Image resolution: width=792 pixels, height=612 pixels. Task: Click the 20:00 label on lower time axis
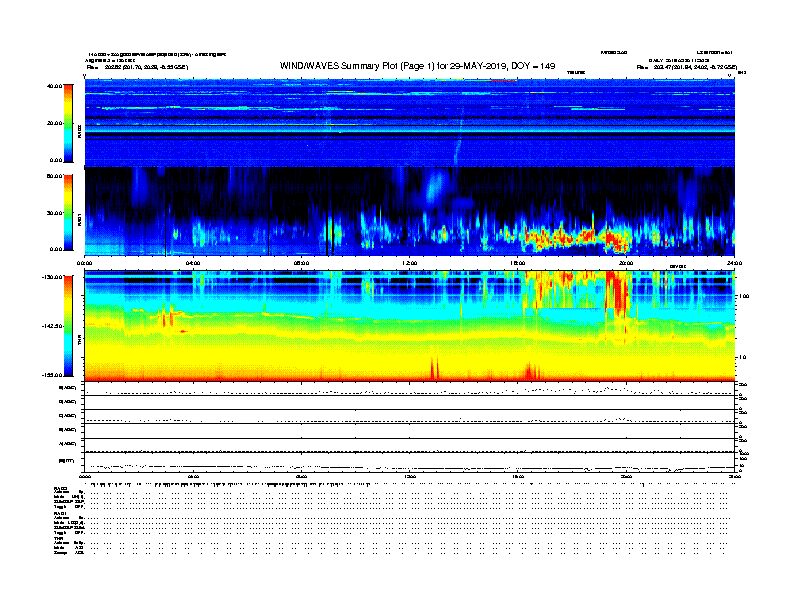pos(626,476)
